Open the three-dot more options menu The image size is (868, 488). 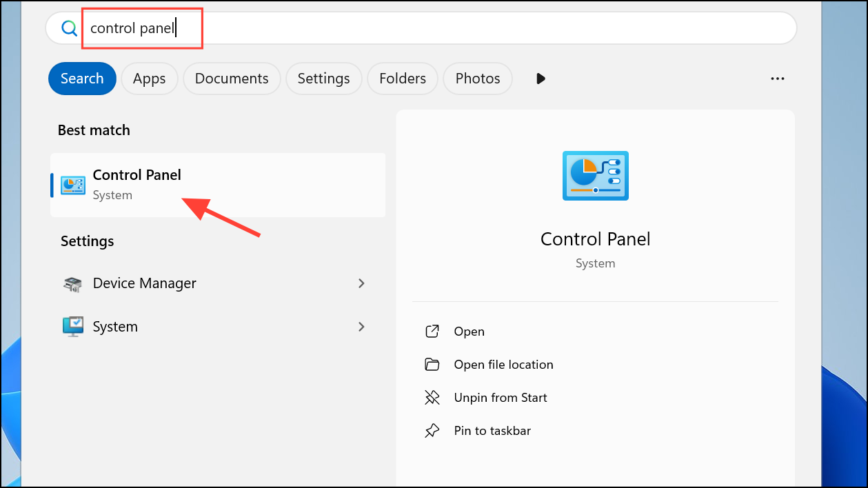[778, 79]
